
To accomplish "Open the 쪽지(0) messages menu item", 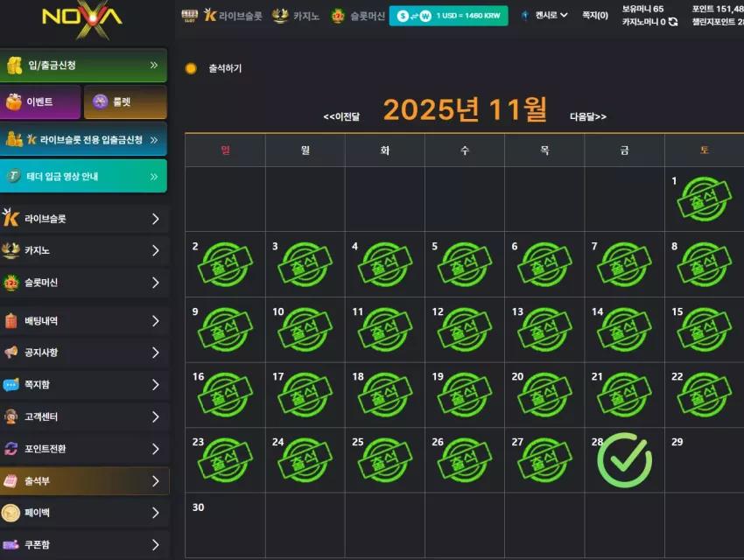I will 595,16.
